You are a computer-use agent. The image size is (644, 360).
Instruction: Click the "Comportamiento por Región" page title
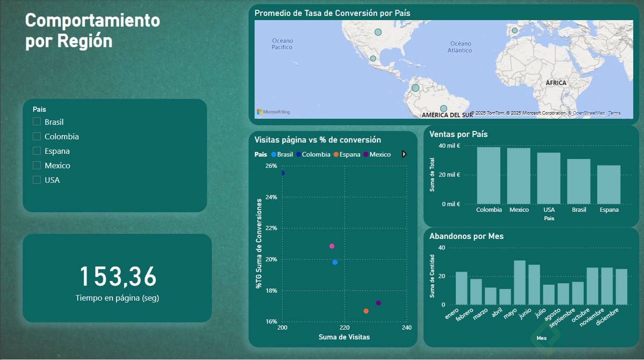coord(93,31)
